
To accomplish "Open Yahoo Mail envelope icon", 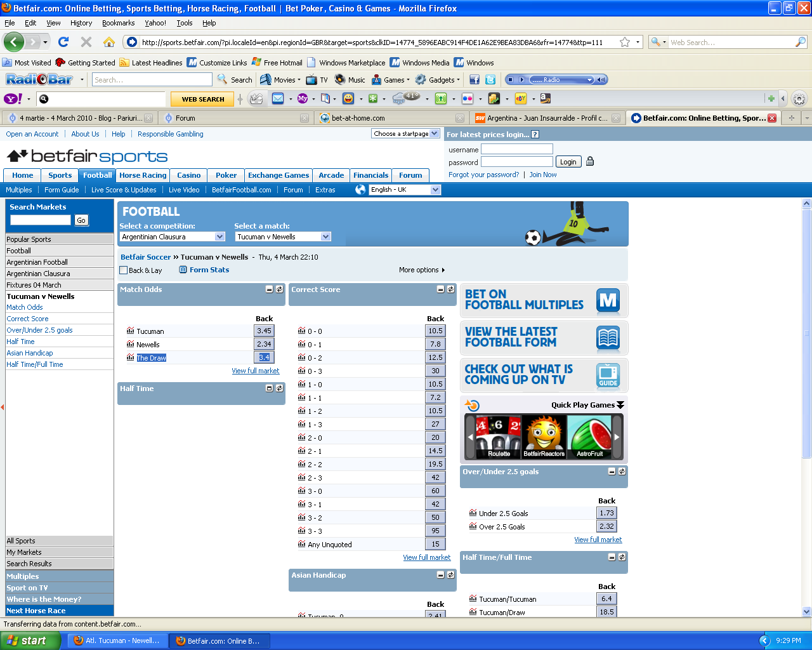I will 278,98.
